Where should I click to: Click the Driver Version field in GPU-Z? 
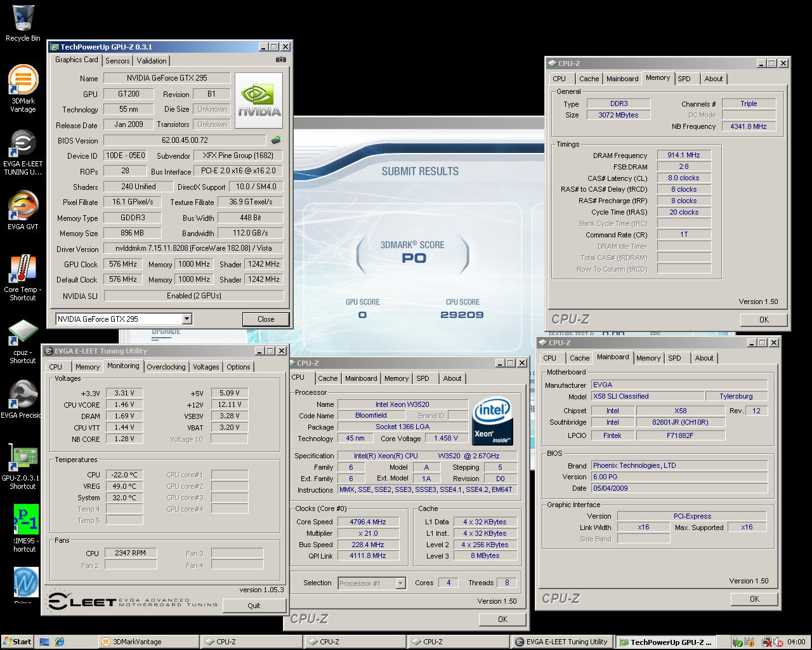coord(193,249)
